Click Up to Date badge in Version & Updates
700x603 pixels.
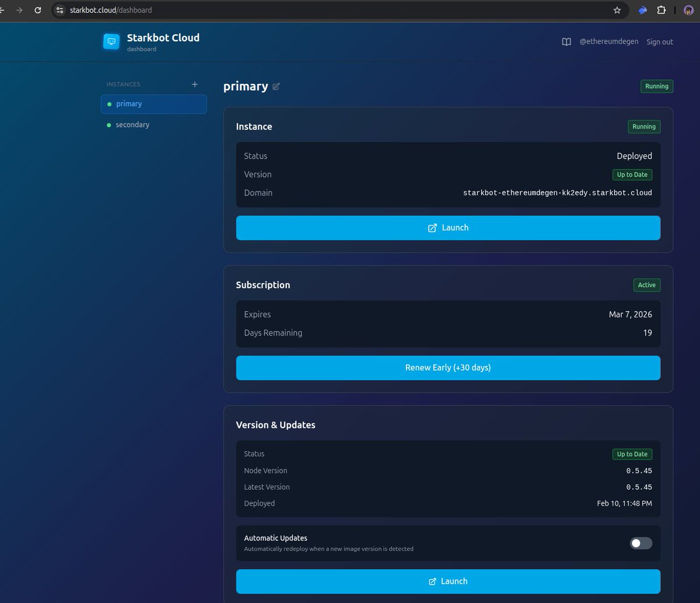click(x=632, y=454)
